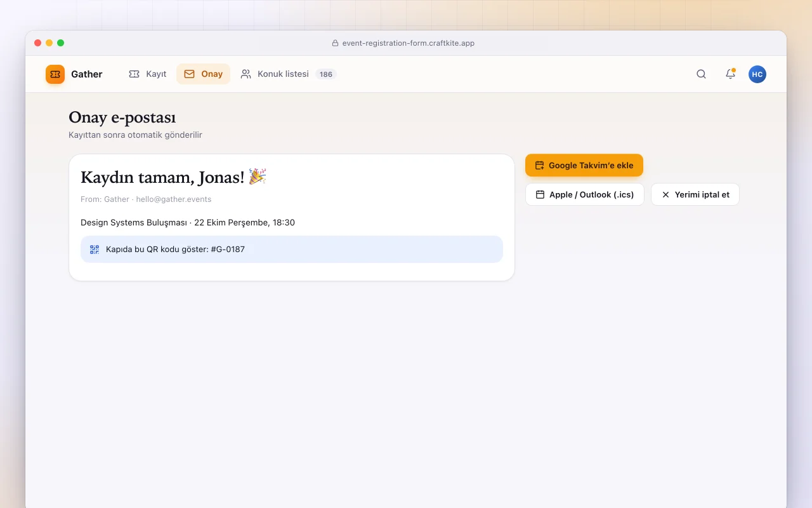Download Apple / Outlook (.ics) calendar file
This screenshot has height=508, width=812.
coord(585,194)
